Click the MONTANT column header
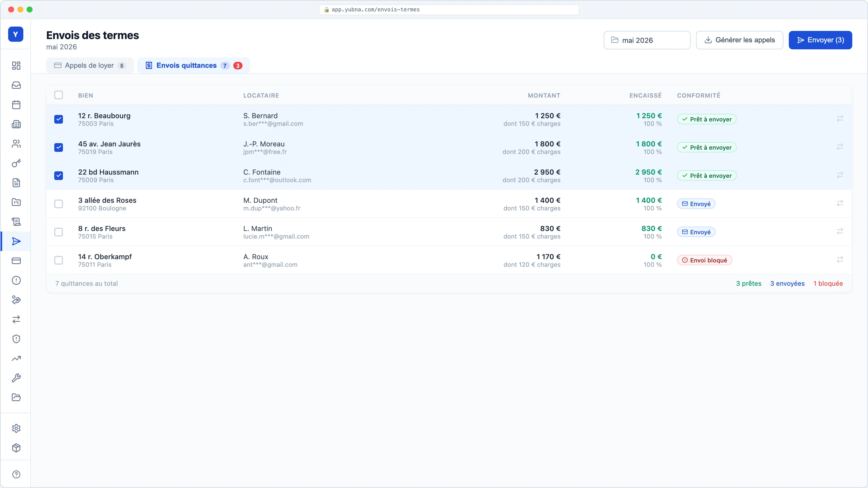The width and height of the screenshot is (868, 488). 544,95
